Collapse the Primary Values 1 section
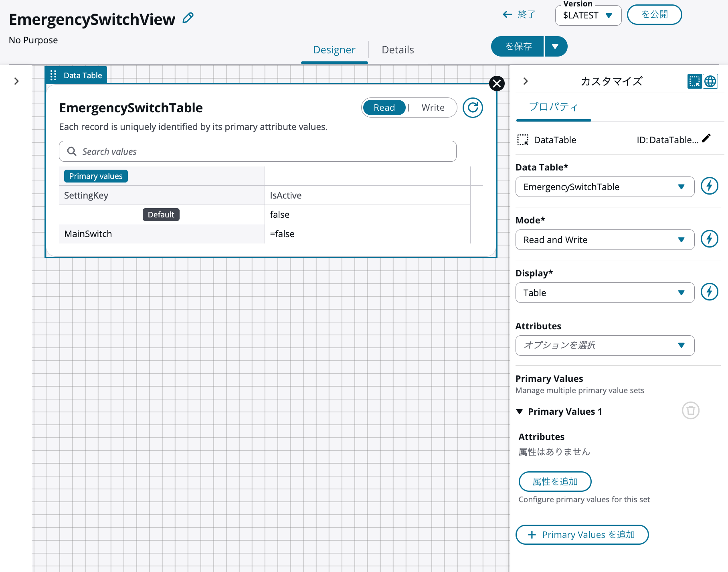Screen dimensions: 728x572 click(520, 412)
